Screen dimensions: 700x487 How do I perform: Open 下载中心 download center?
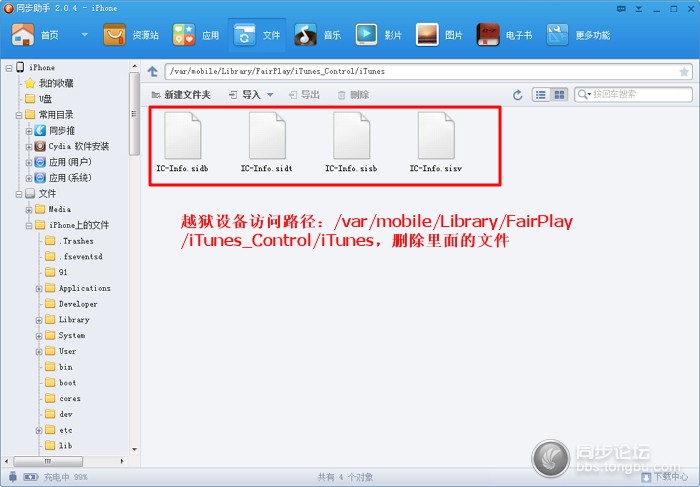tap(665, 477)
